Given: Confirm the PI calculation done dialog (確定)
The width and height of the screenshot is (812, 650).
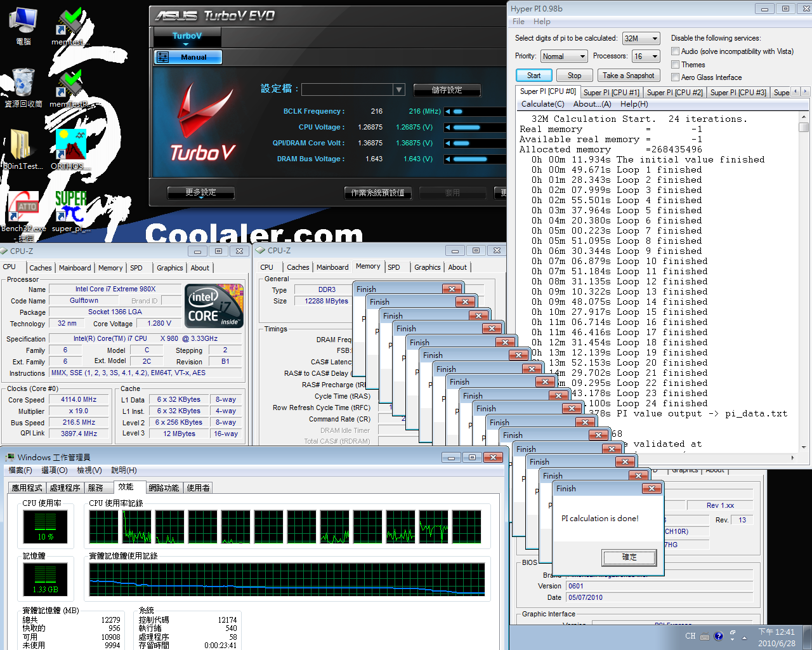Looking at the screenshot, I should coord(629,557).
